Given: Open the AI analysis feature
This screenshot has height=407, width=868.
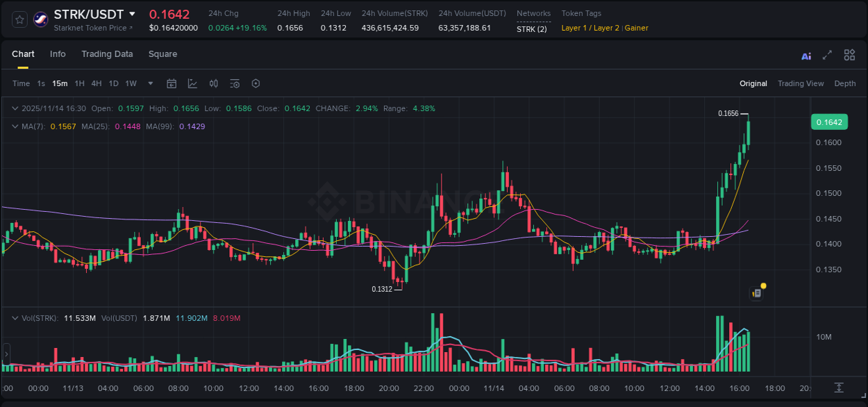Looking at the screenshot, I should click(806, 55).
